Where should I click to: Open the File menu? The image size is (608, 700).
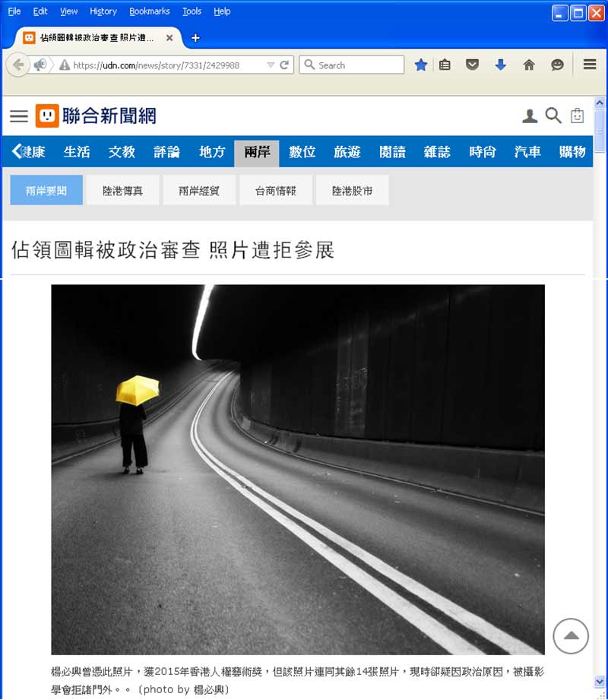[14, 11]
